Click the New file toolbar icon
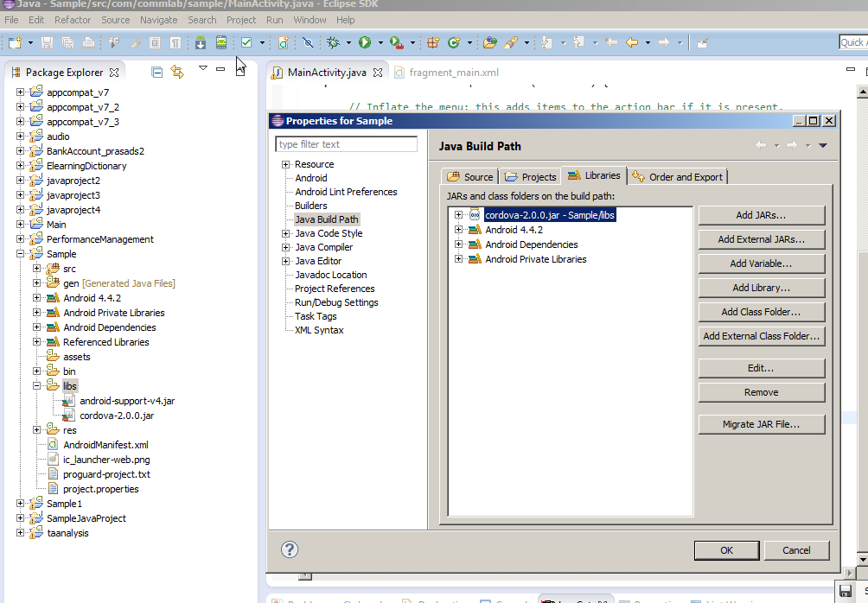The image size is (868, 603). [15, 42]
